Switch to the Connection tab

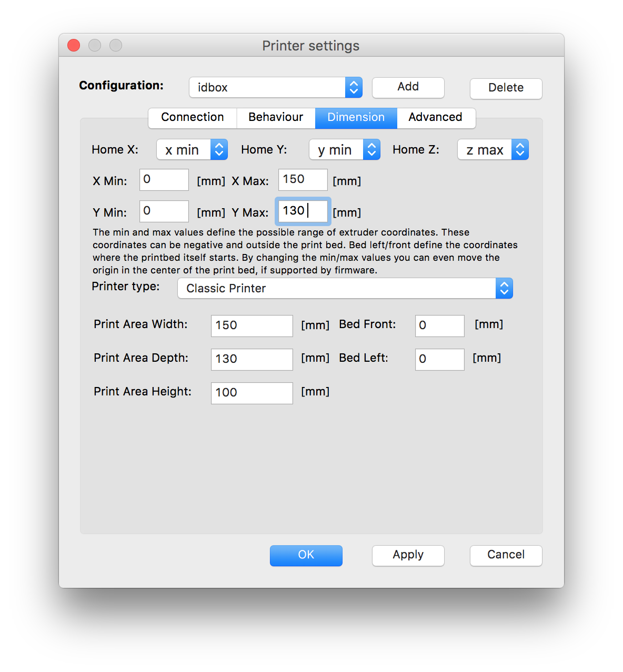193,117
